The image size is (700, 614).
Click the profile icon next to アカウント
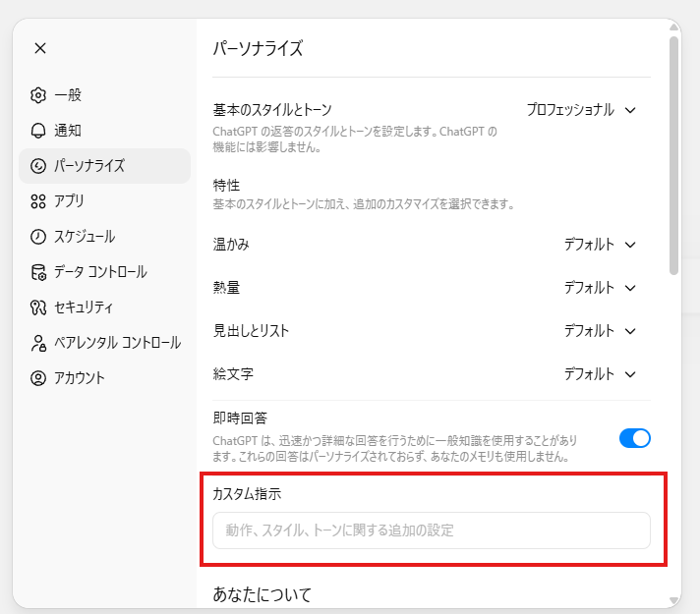pyautogui.click(x=38, y=378)
